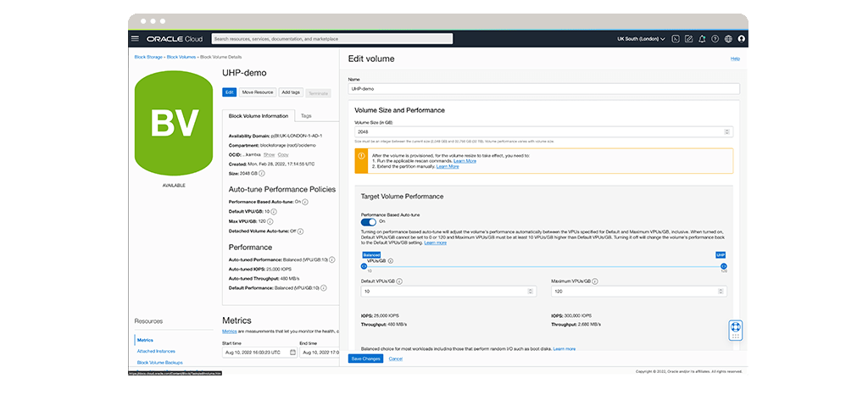This screenshot has height=395, width=868.
Task: Click the blue Edit button
Action: pyautogui.click(x=229, y=92)
